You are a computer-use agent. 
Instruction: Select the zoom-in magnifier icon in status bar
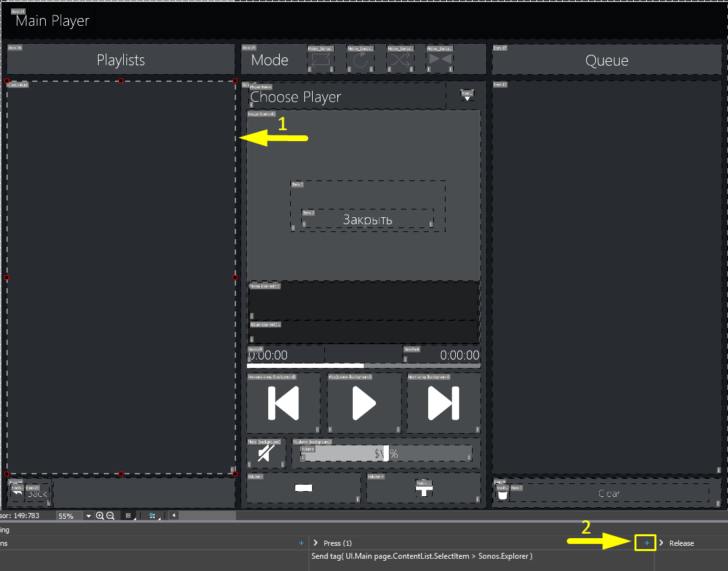coord(101,516)
